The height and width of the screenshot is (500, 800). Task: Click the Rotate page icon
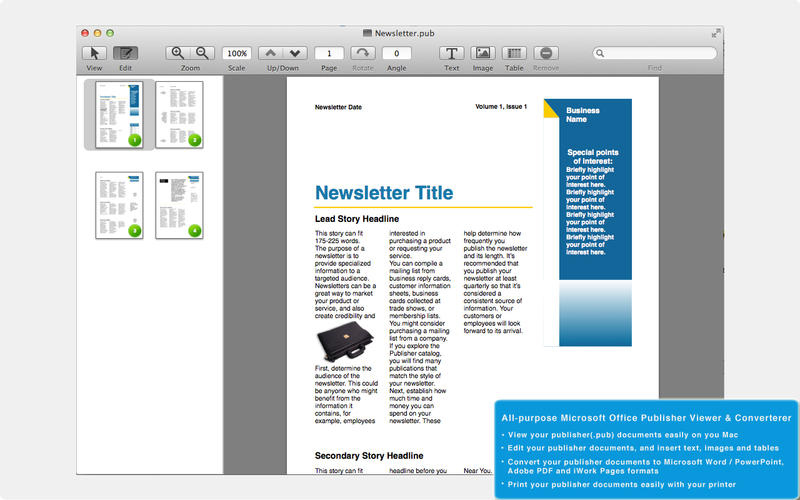(x=362, y=53)
